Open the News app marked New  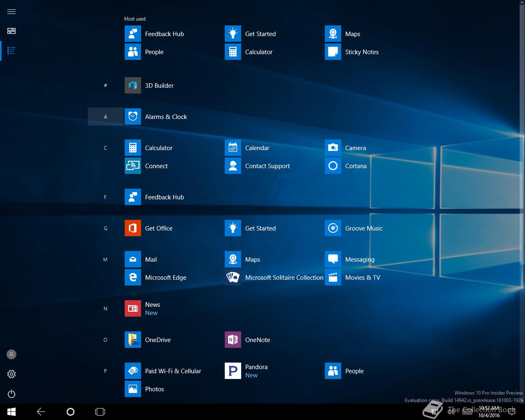[x=174, y=308]
